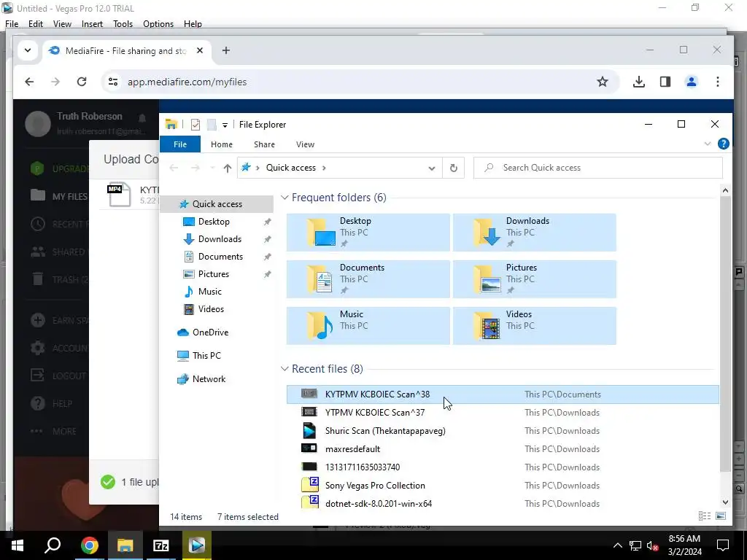
Task: Open the Insert menu in Vegas Pro
Action: pos(92,24)
